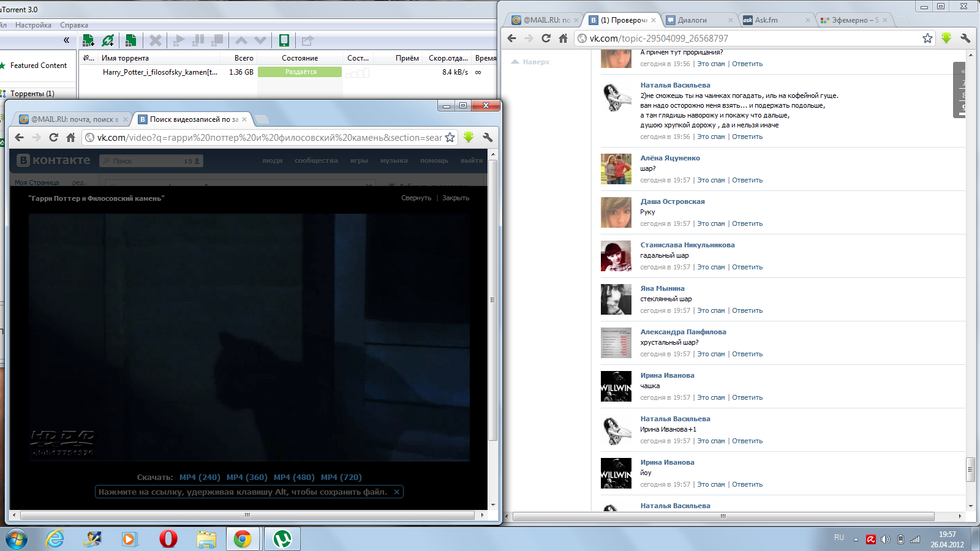Click green download arrow extension in video window
980x551 pixels.
coord(469,138)
